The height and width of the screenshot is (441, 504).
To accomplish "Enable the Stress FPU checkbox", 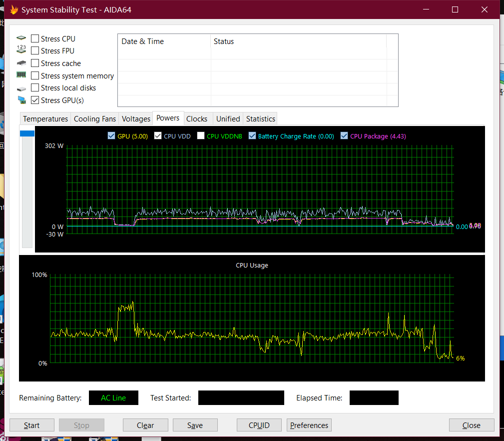I will point(35,51).
